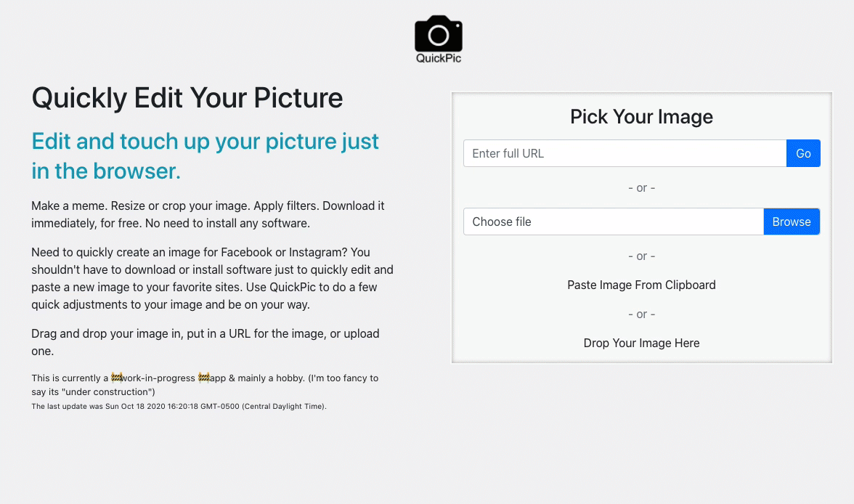Click the last update timestamp line
This screenshot has width=854, height=504.
coord(179,407)
